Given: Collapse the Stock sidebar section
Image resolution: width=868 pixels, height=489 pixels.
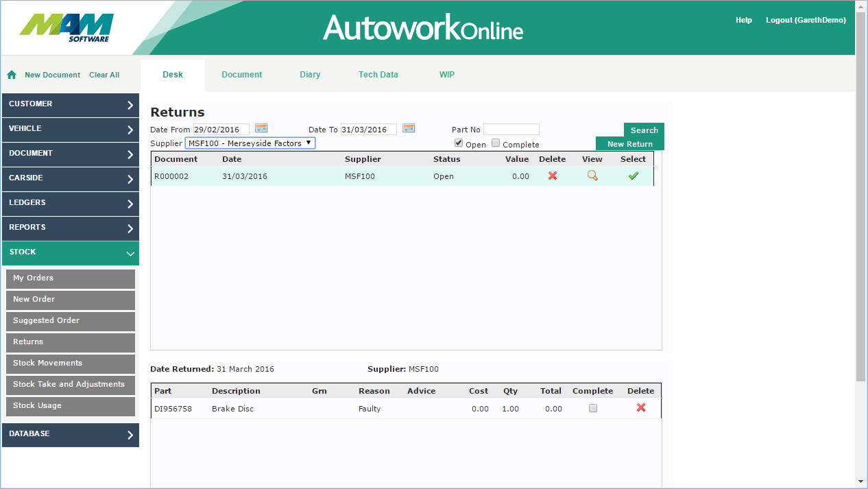Looking at the screenshot, I should coord(71,252).
